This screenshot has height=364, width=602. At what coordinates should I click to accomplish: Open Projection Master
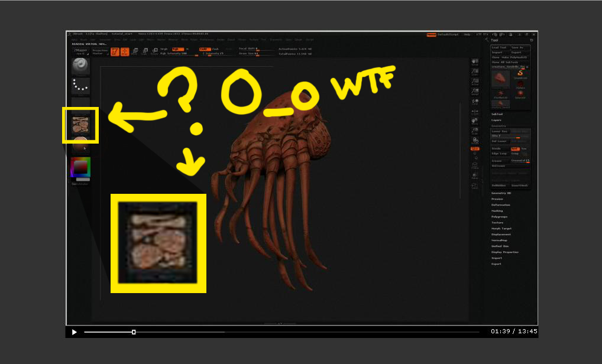click(100, 52)
